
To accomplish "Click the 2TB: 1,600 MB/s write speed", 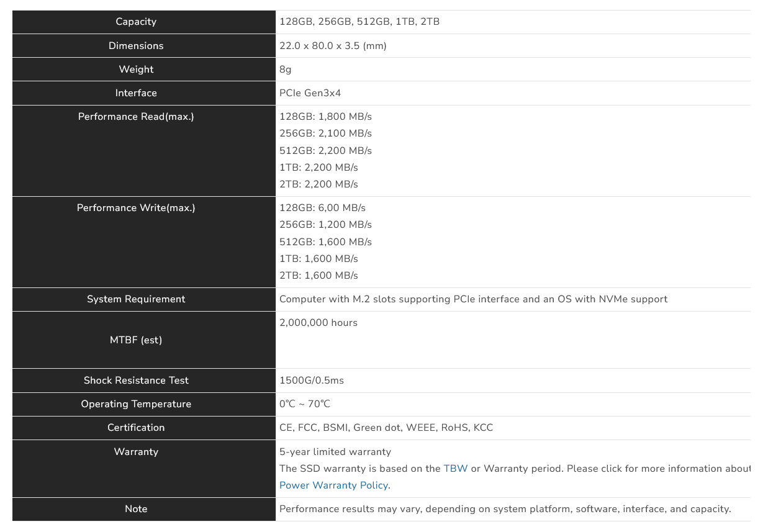I will point(318,276).
